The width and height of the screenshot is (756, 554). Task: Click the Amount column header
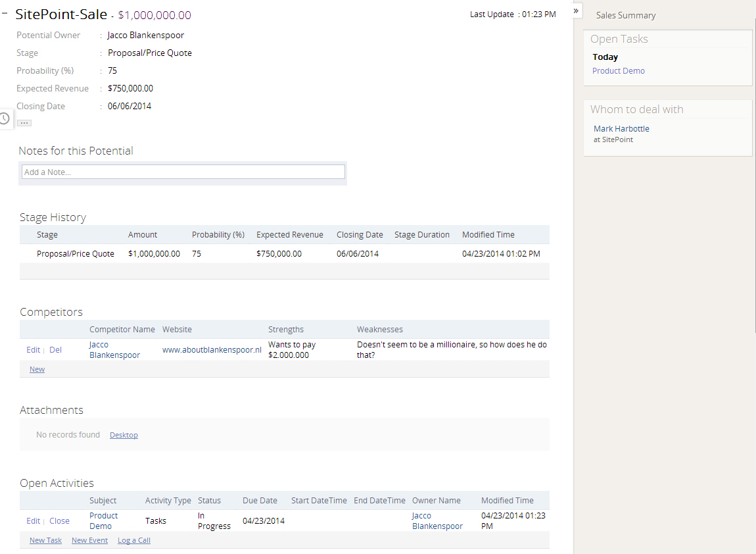click(142, 234)
